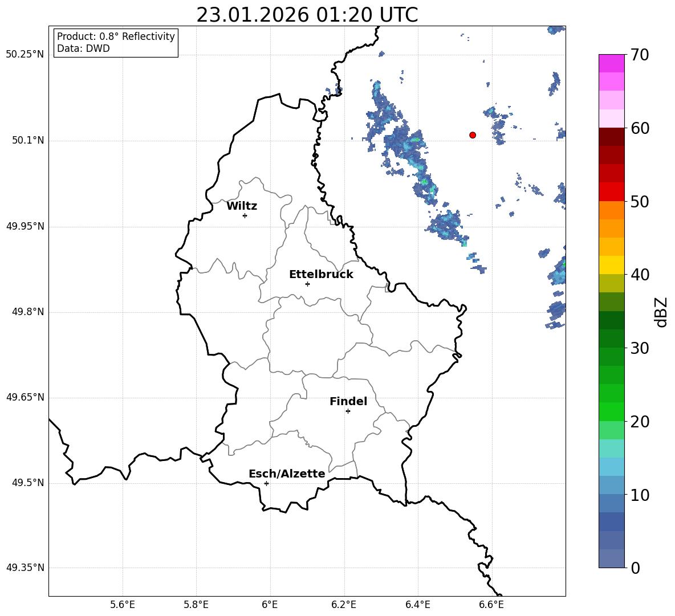
Task: Click the Wiltz station cross marker
Action: coord(245,215)
